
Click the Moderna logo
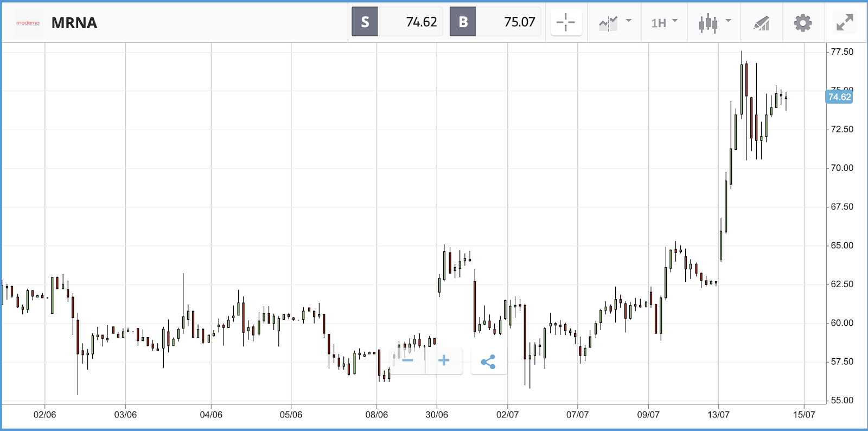click(28, 23)
